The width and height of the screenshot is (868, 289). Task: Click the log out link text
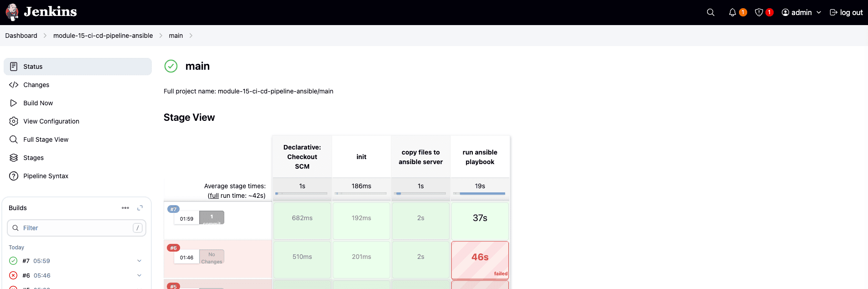(x=852, y=12)
